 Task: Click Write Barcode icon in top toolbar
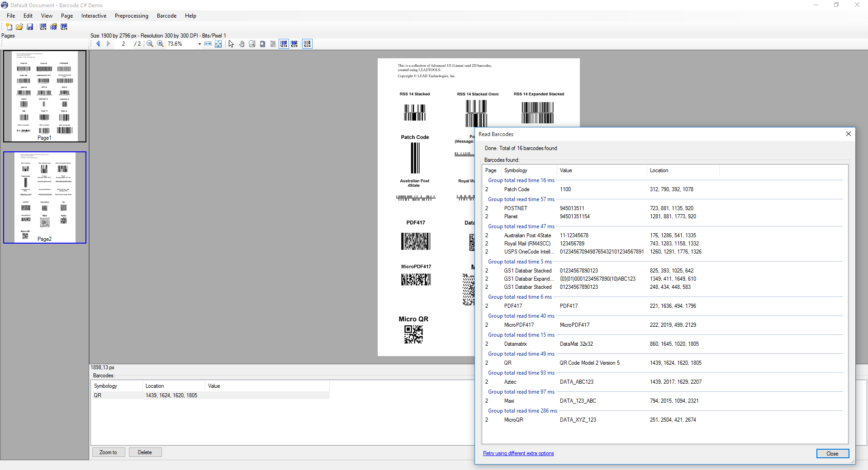point(64,27)
